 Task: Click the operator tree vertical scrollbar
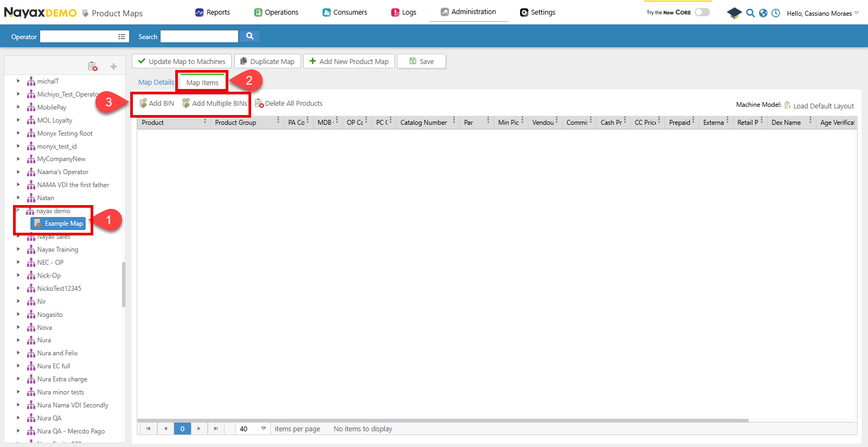pos(124,284)
